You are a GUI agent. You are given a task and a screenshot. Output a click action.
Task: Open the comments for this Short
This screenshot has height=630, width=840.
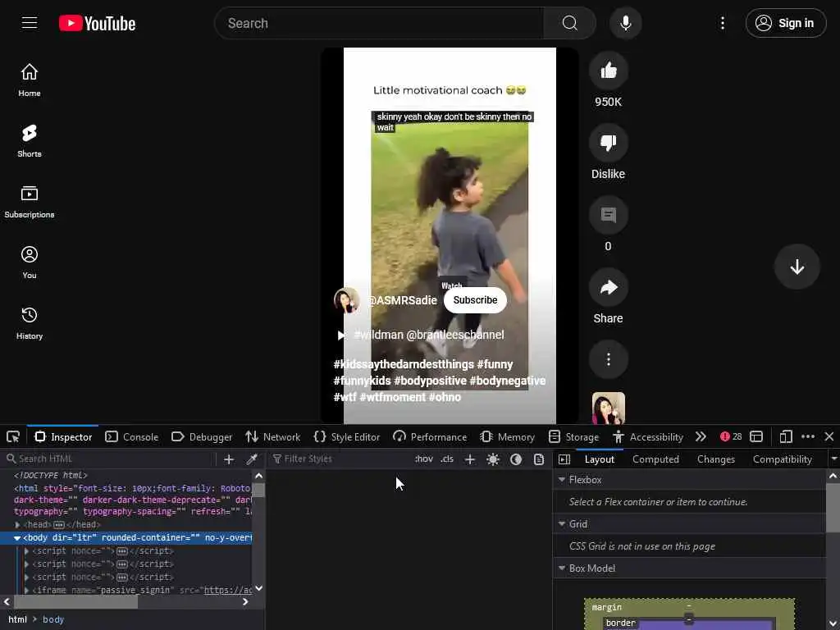(x=608, y=215)
